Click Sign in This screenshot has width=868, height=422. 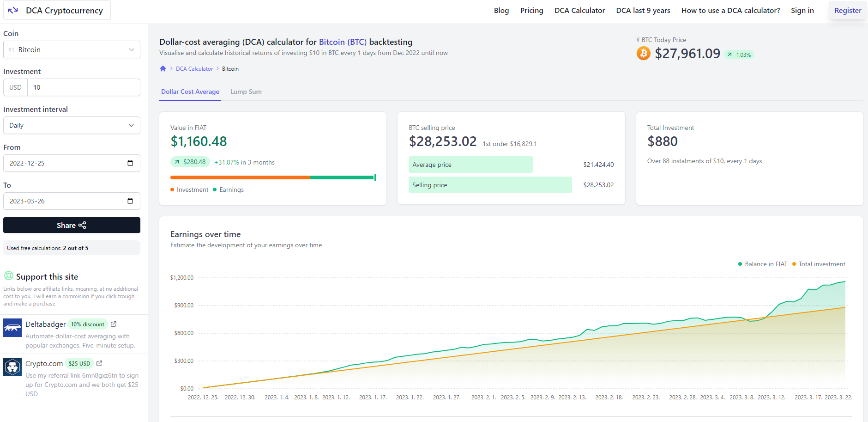(802, 10)
